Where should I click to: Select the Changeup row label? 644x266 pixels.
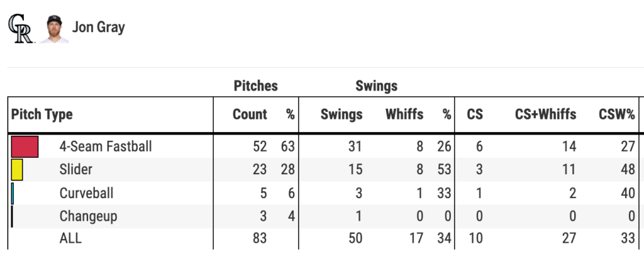(89, 216)
